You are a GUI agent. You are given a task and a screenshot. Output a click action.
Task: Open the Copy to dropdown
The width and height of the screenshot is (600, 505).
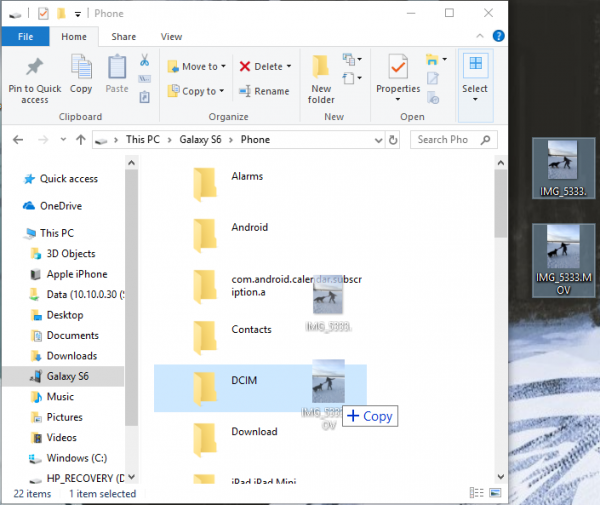click(196, 91)
